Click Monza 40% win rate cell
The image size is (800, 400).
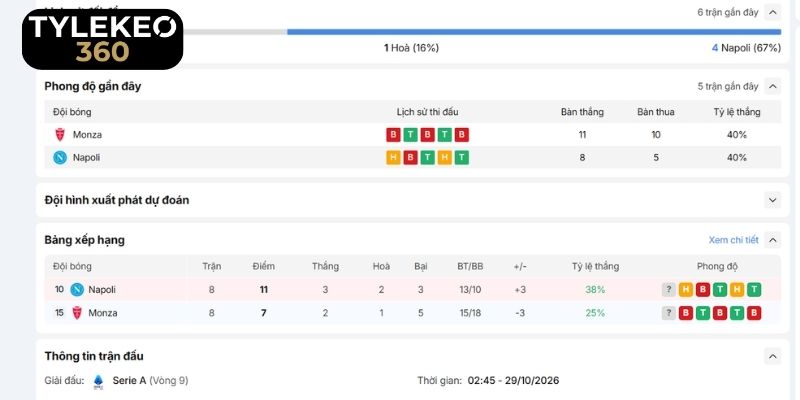pyautogui.click(x=737, y=135)
